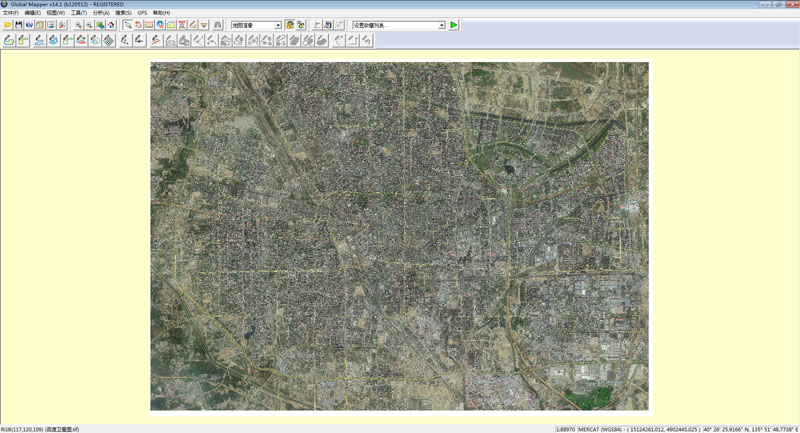Viewport: 800px width, 433px height.
Task: Open the Edit menu
Action: click(33, 13)
